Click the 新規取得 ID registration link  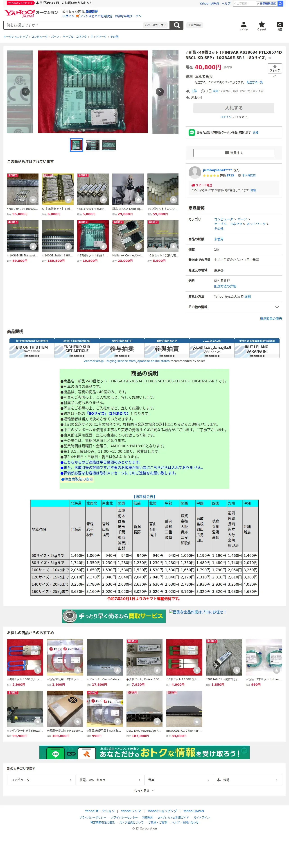92,11
